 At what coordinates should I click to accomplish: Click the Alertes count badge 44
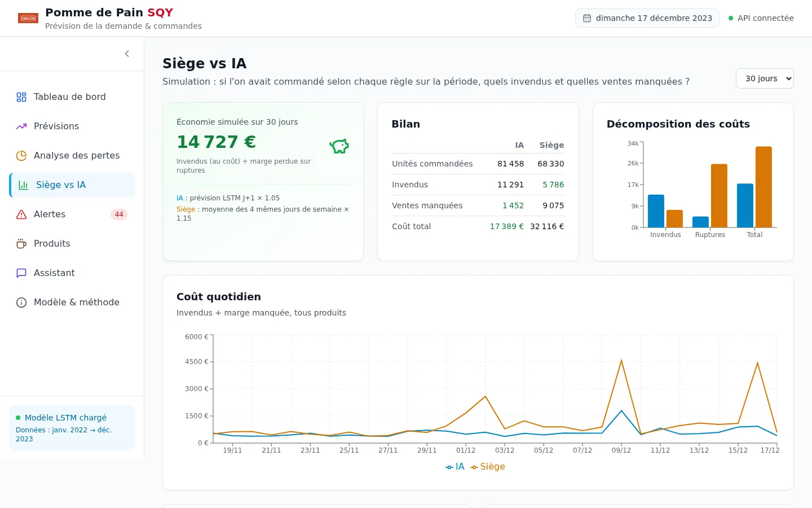(x=119, y=214)
